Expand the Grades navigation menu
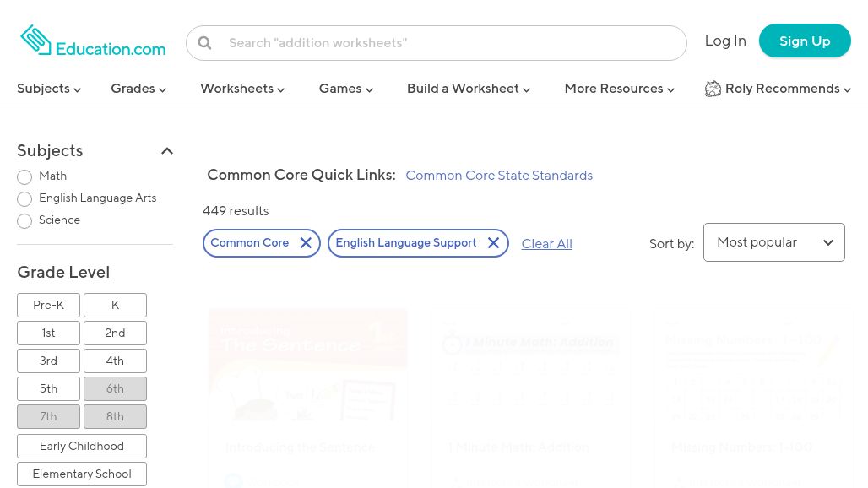 click(x=138, y=89)
